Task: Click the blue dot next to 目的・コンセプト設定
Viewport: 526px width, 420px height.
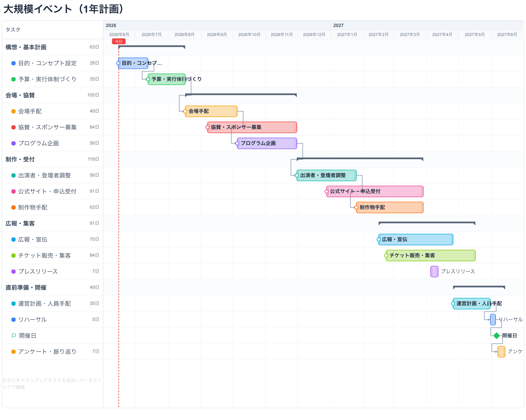Action: pos(14,63)
